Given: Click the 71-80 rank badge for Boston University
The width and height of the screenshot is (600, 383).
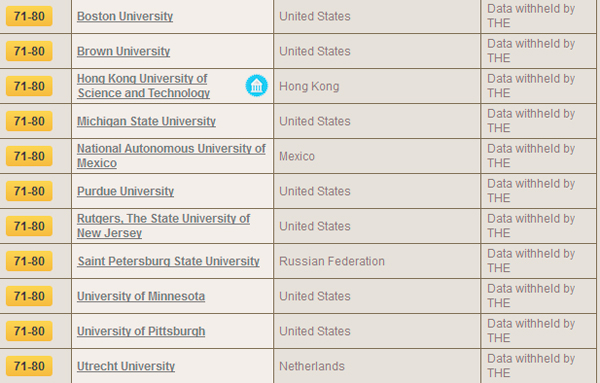Looking at the screenshot, I should (29, 16).
